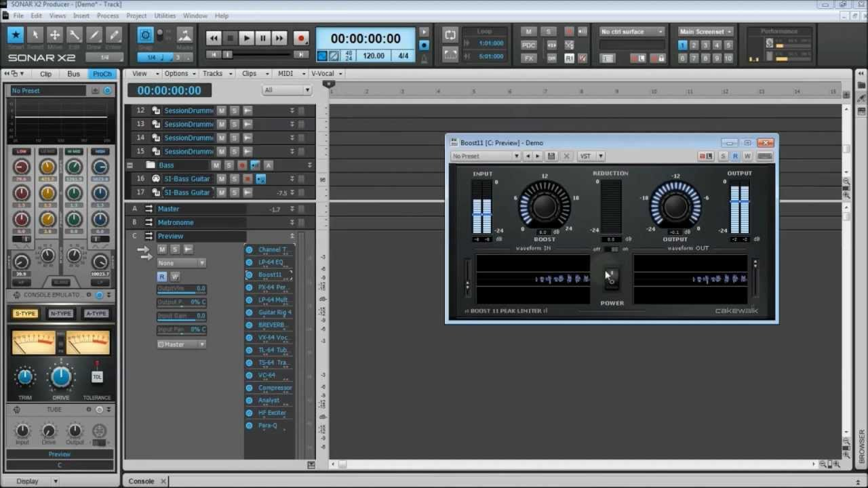Click the Bass folder icon
Screen dimensions: 868x488
(151, 165)
